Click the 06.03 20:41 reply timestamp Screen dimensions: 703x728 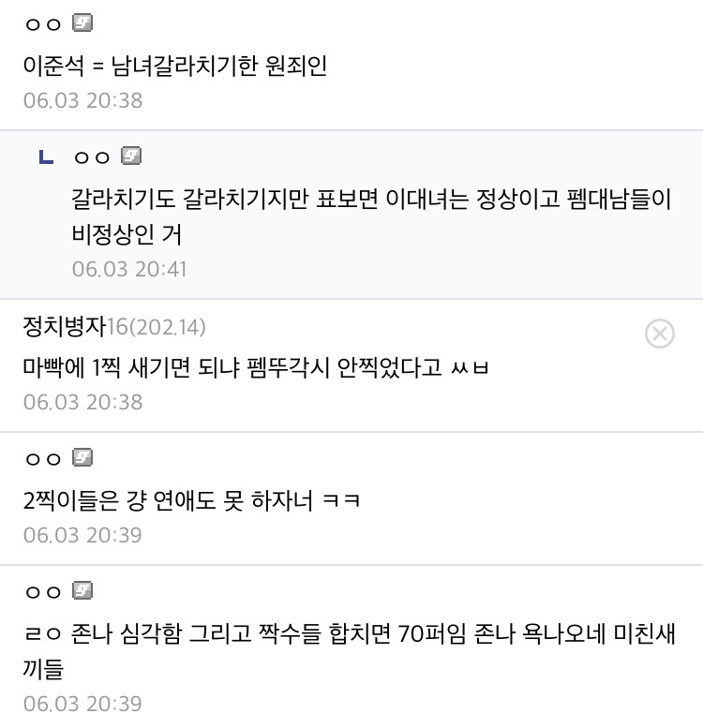pyautogui.click(x=129, y=269)
